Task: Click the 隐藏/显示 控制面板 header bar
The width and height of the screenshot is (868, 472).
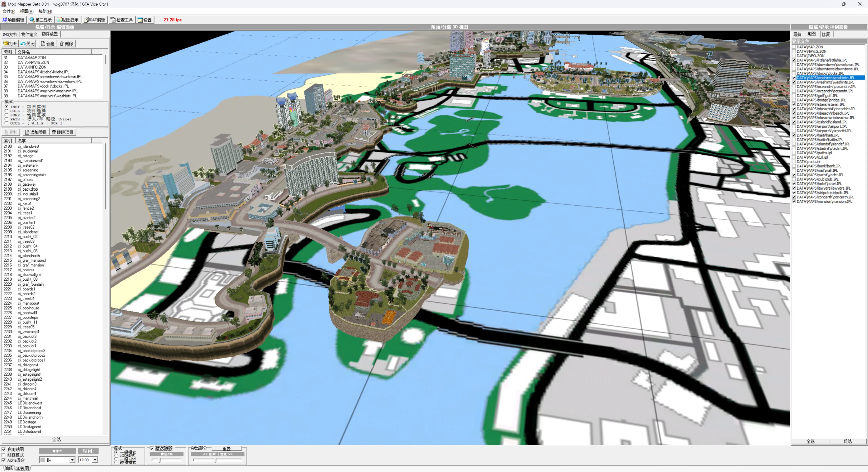Action: [829, 27]
